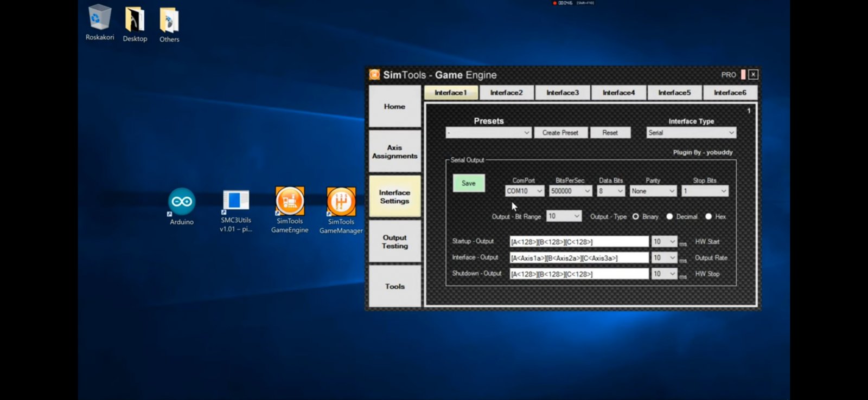Open the Desktop folder icon
Screen dimensions: 868x400
coord(135,20)
